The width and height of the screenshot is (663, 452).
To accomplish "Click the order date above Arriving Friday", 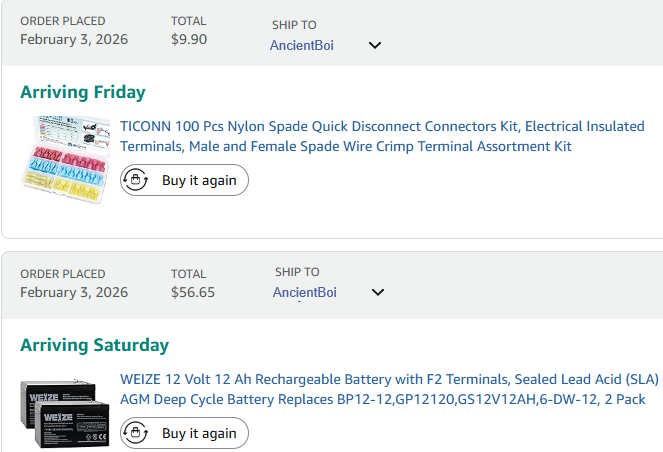I will (74, 39).
